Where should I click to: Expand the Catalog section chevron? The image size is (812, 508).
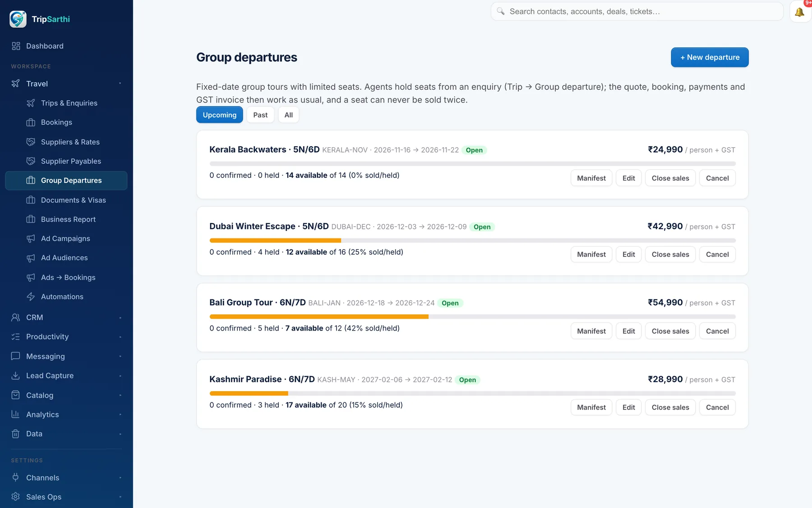click(120, 395)
